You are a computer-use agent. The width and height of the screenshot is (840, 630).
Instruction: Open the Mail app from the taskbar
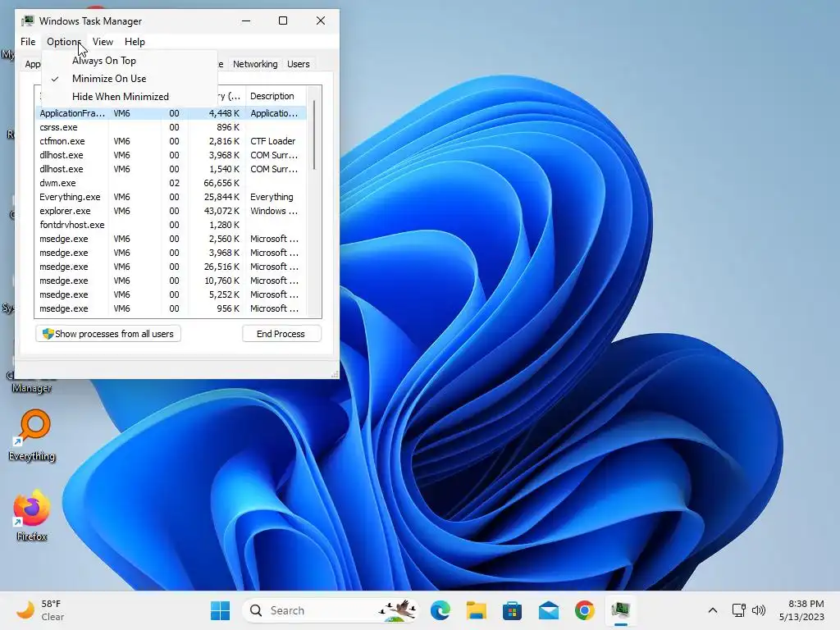tap(549, 610)
